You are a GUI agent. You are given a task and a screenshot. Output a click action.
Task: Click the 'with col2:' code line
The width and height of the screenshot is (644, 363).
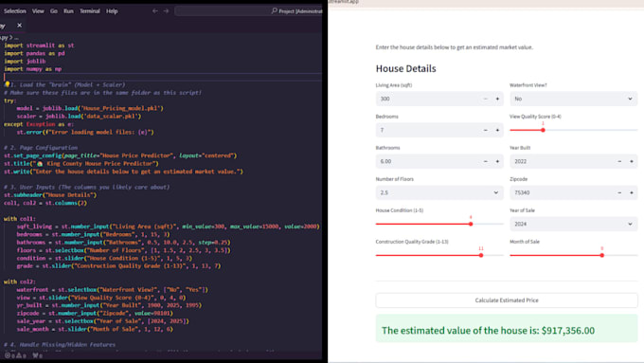point(20,281)
